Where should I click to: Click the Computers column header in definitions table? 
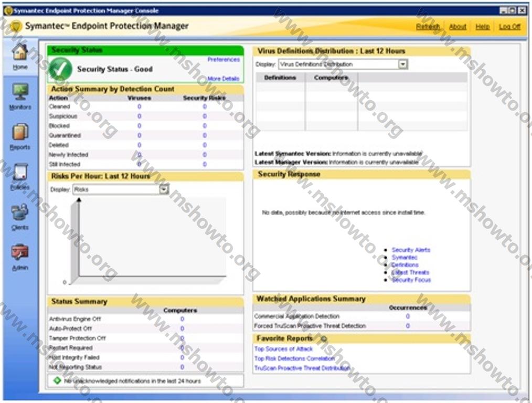(331, 78)
